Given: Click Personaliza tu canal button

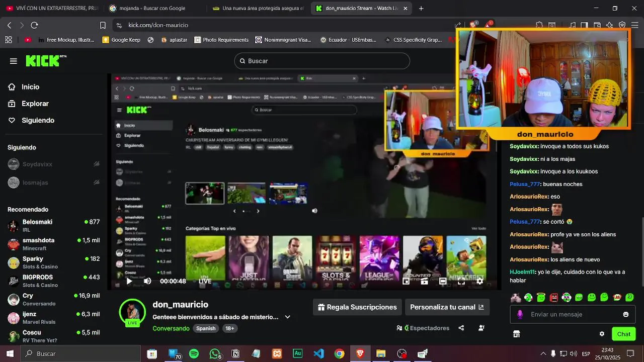Looking at the screenshot, I should tap(447, 307).
